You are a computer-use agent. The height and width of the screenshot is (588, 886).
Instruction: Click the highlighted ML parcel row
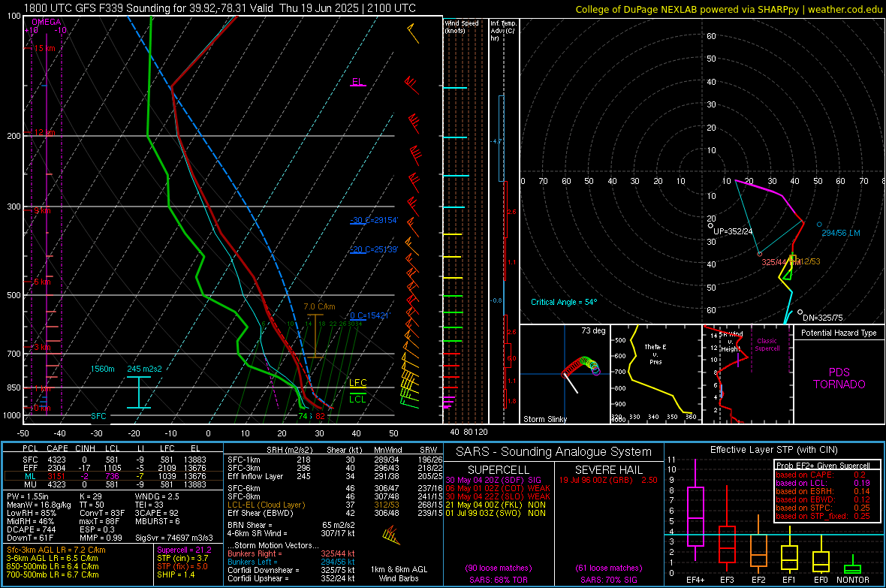click(113, 476)
